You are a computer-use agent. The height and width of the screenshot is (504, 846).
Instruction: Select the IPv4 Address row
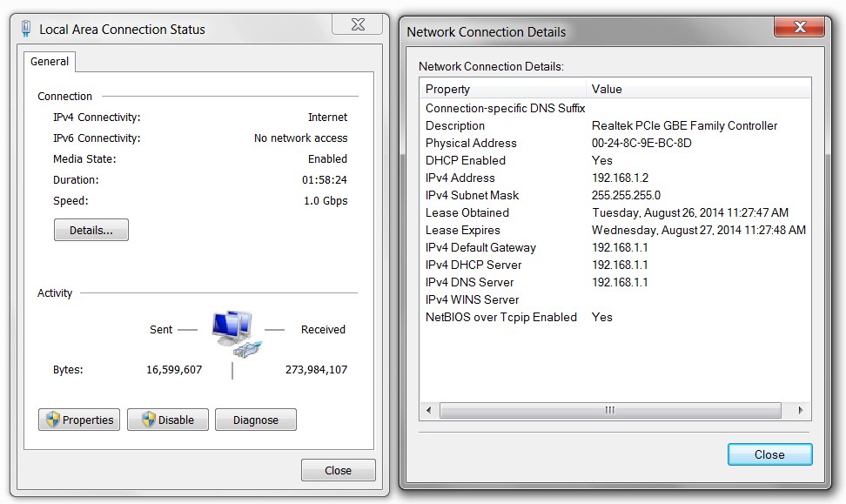pos(615,178)
